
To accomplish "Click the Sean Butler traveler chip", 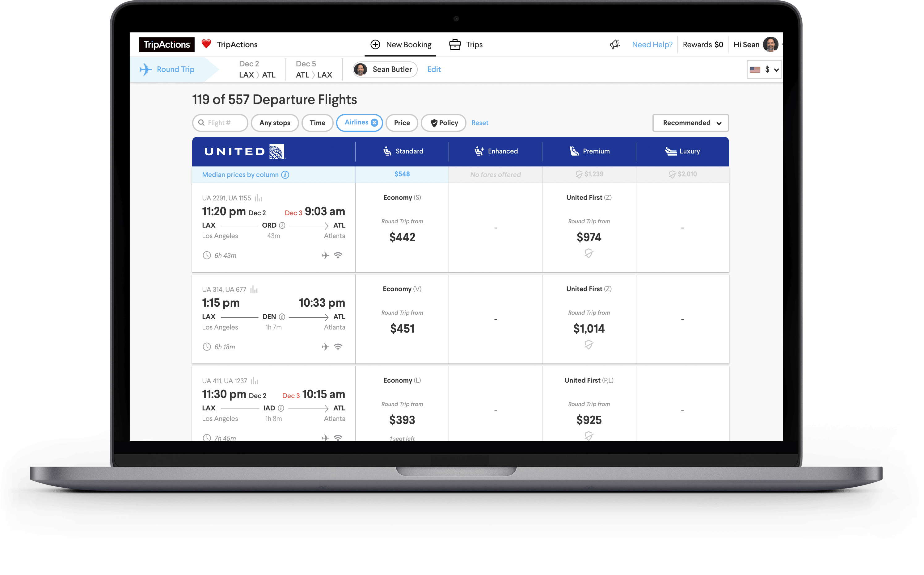I will pyautogui.click(x=385, y=69).
